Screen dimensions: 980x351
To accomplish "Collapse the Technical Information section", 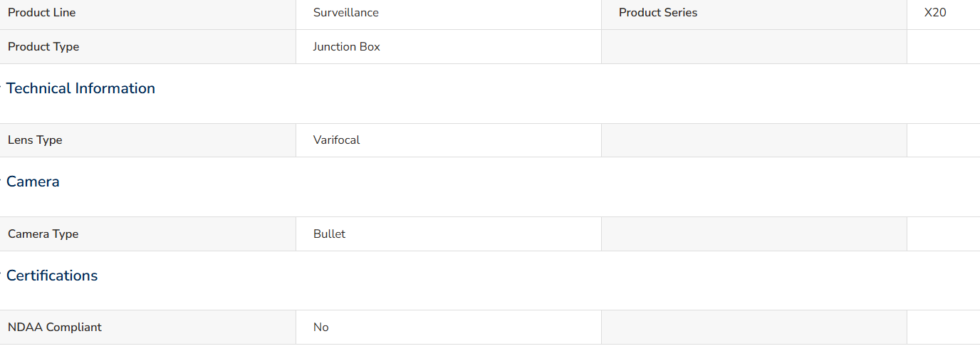I will tap(80, 89).
